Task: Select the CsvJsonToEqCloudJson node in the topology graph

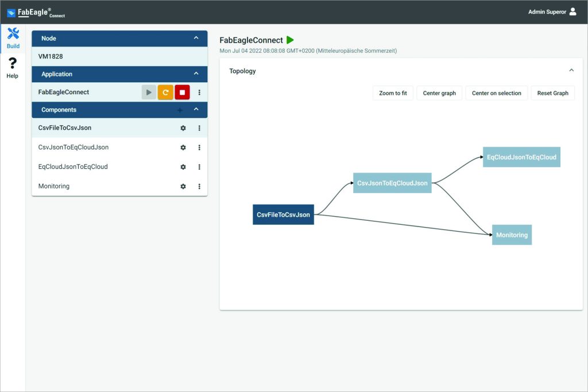Action: (392, 183)
